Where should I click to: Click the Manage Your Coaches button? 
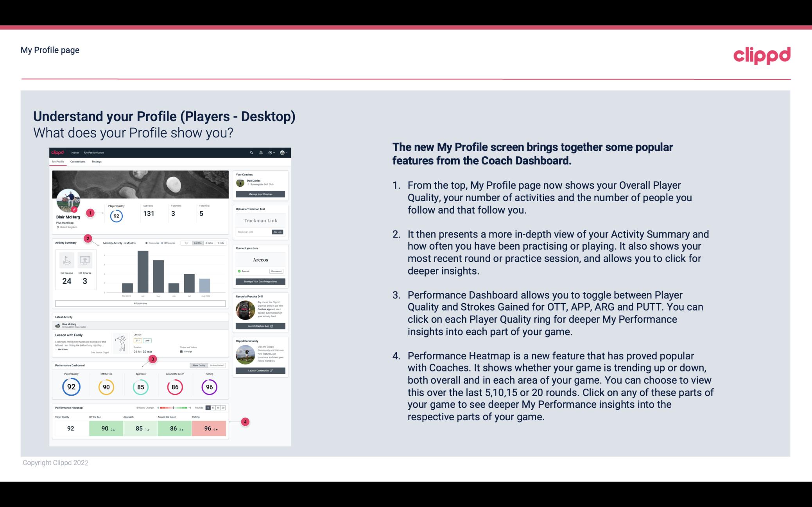pyautogui.click(x=261, y=194)
